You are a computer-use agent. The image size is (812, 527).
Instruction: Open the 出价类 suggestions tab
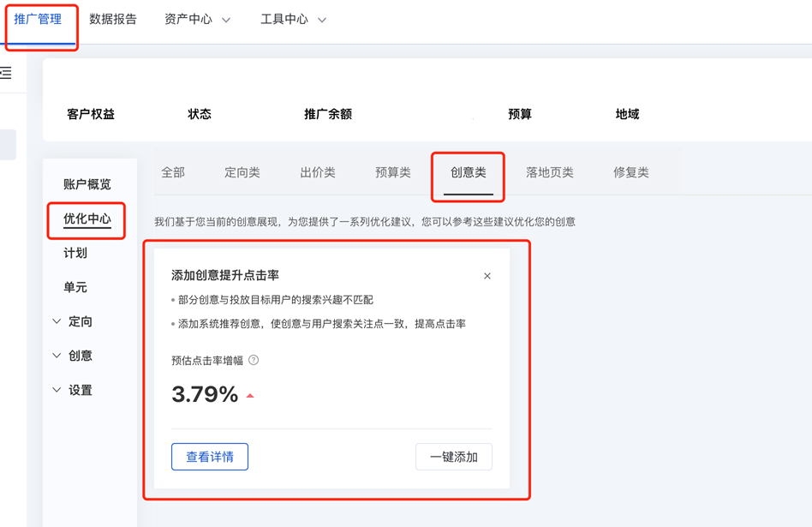point(318,171)
